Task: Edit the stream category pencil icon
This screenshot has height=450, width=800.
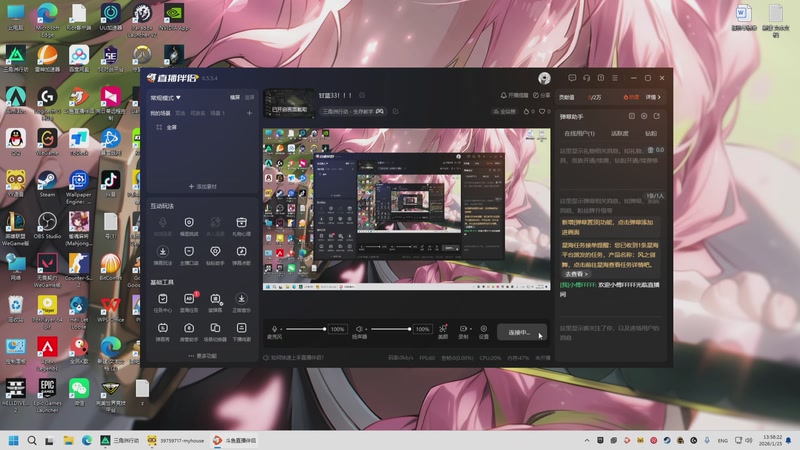Action: 395,111
